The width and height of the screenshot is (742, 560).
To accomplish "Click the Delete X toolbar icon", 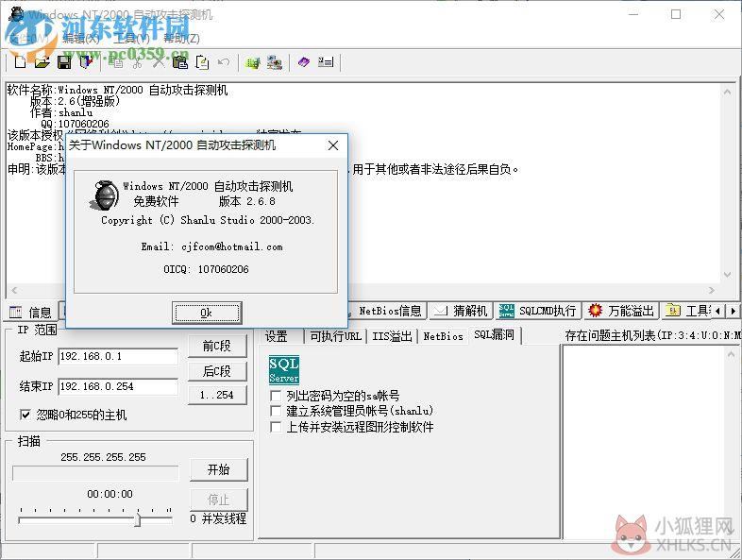I will tap(159, 62).
